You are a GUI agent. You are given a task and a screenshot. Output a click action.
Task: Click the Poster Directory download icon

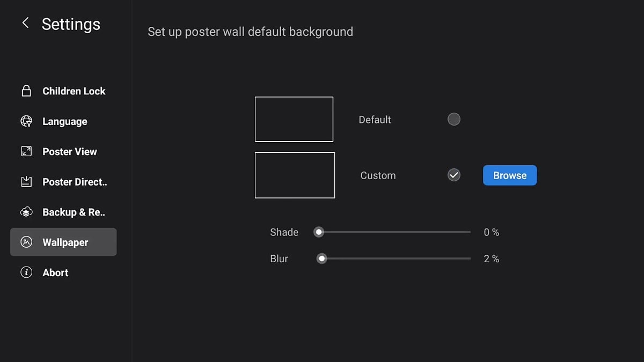26,182
